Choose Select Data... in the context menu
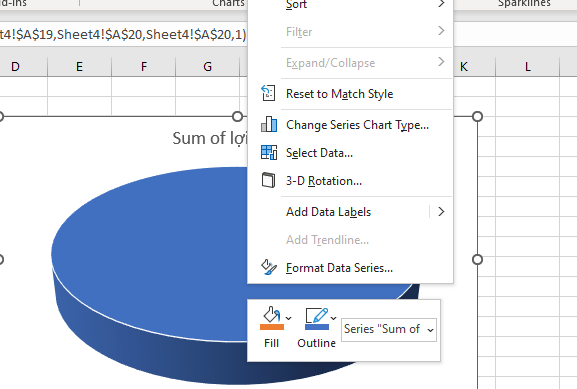577x389 pixels. [x=319, y=153]
